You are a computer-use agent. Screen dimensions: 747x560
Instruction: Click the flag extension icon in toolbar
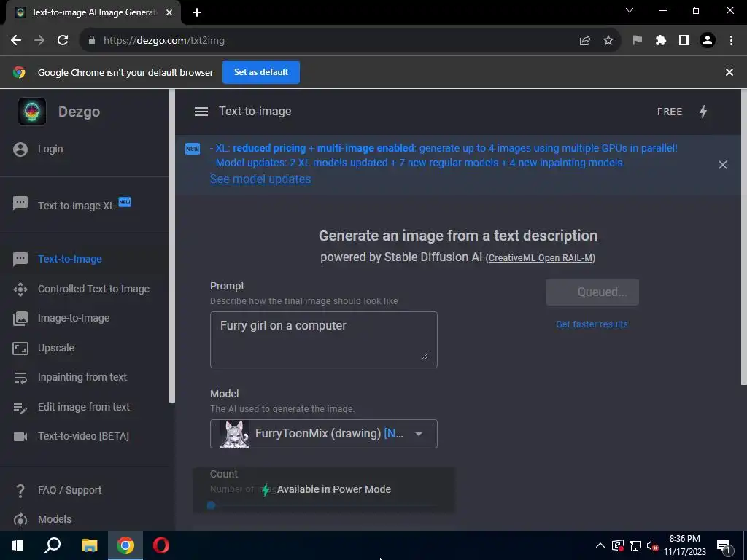tap(638, 41)
